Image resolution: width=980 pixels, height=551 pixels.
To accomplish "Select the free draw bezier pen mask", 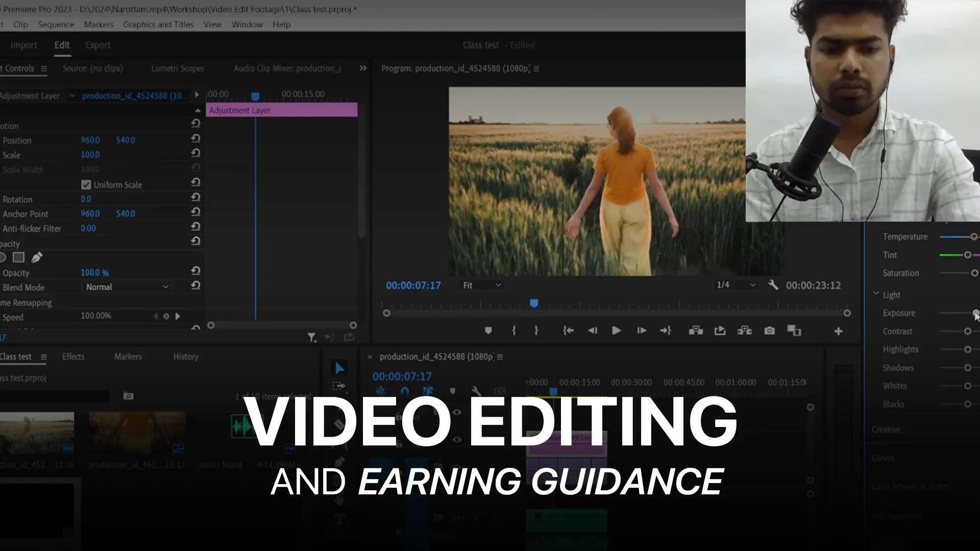I will [x=37, y=258].
